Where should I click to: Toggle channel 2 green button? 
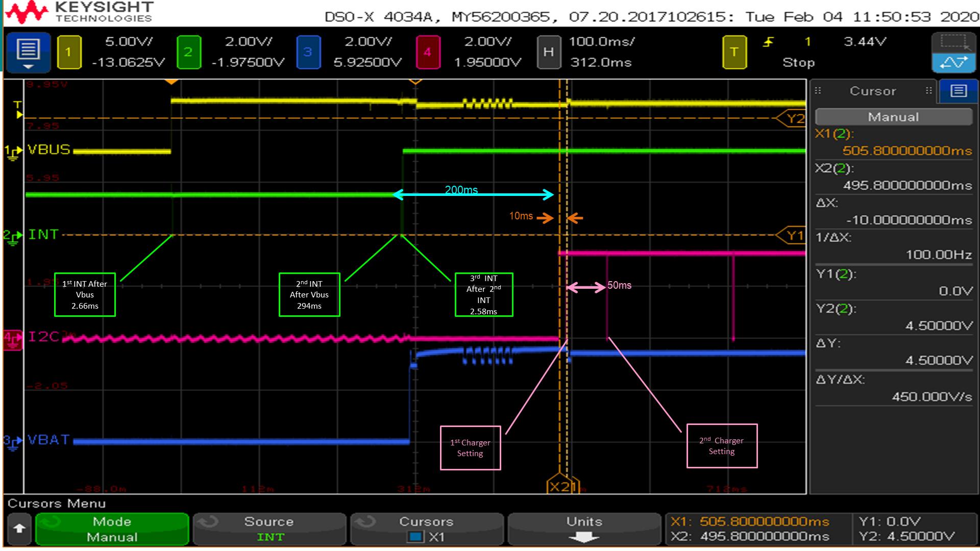pos(188,52)
